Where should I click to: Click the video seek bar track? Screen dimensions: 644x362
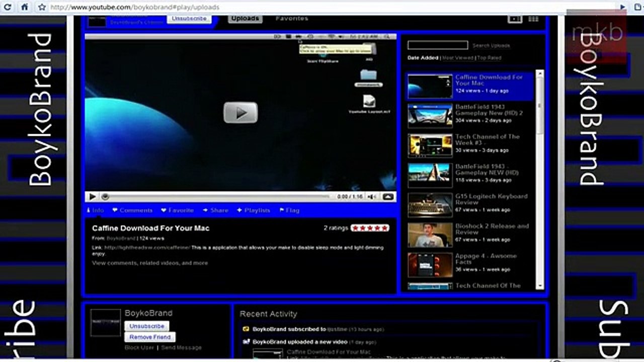216,197
